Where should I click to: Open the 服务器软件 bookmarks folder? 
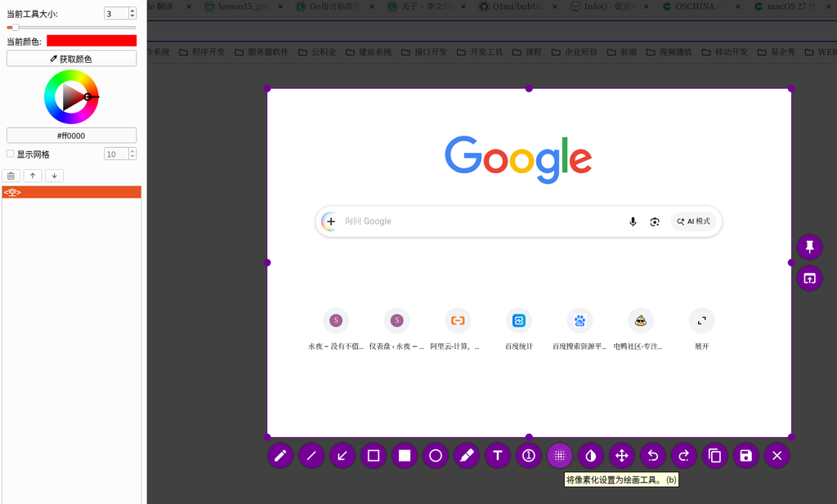click(262, 51)
